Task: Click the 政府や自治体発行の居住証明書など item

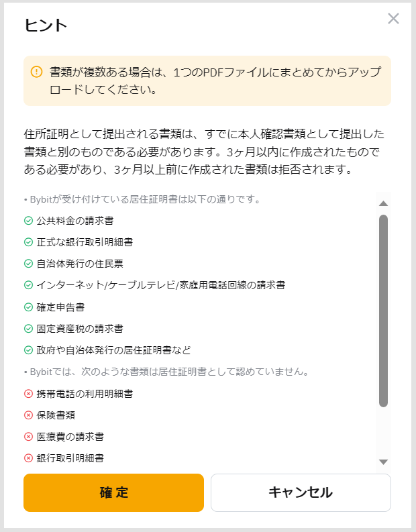Action: [113, 350]
